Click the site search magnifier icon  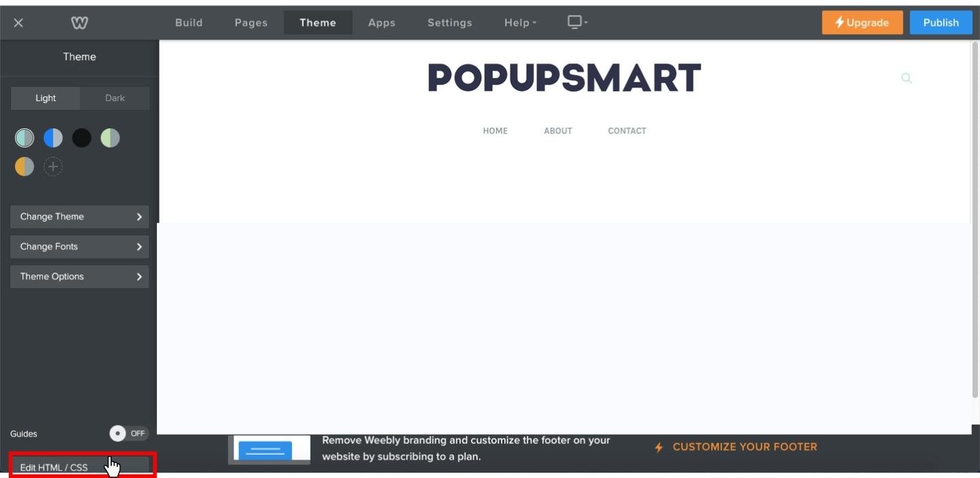tap(906, 78)
